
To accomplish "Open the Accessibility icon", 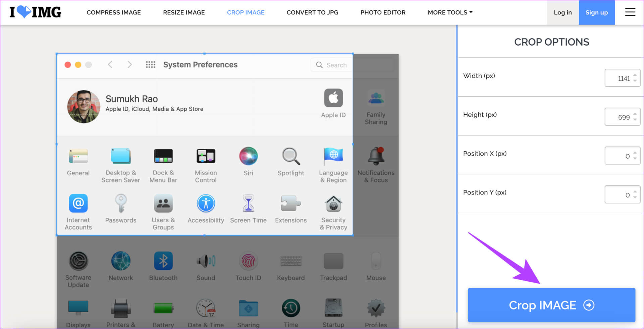I will (206, 203).
